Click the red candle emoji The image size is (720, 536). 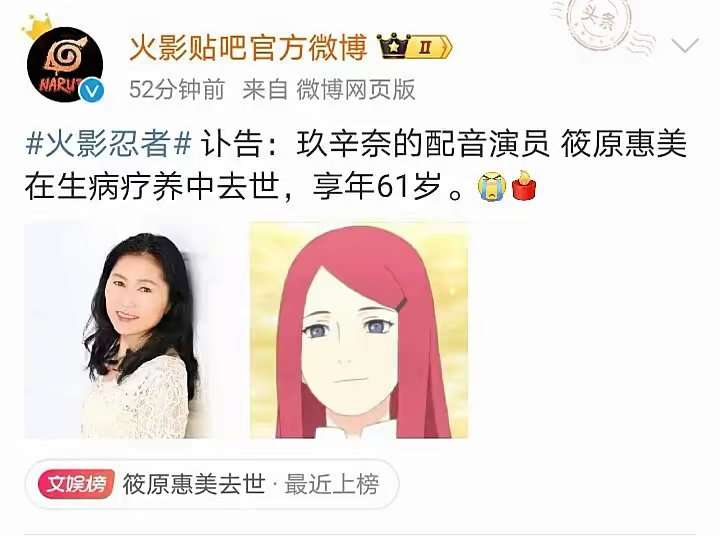pos(523,186)
